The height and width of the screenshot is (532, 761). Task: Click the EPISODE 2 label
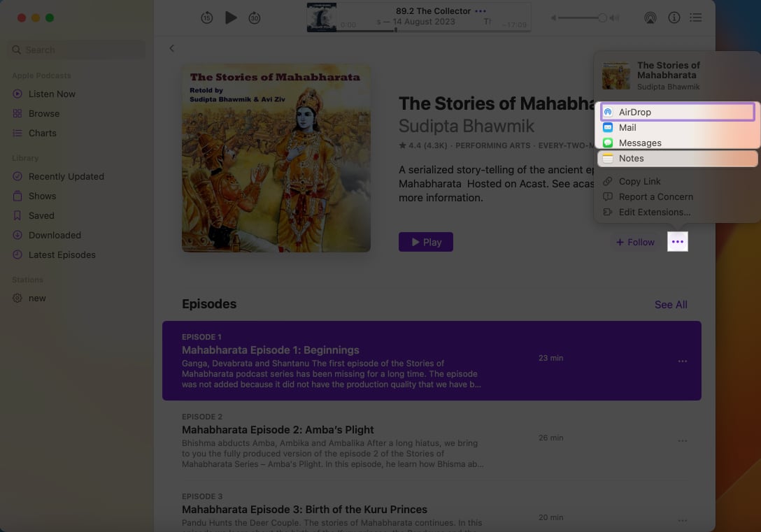click(202, 417)
